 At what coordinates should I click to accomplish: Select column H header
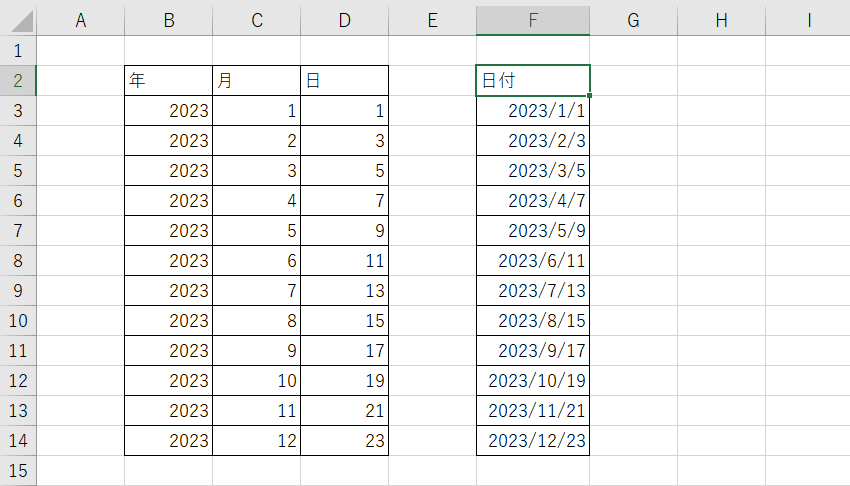[x=721, y=20]
